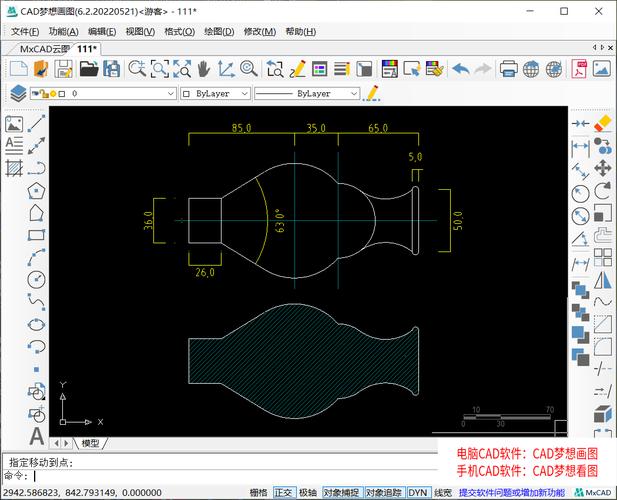Click 提交软件问题或增加新功能 link
The height and width of the screenshot is (500, 617).
pyautogui.click(x=510, y=492)
